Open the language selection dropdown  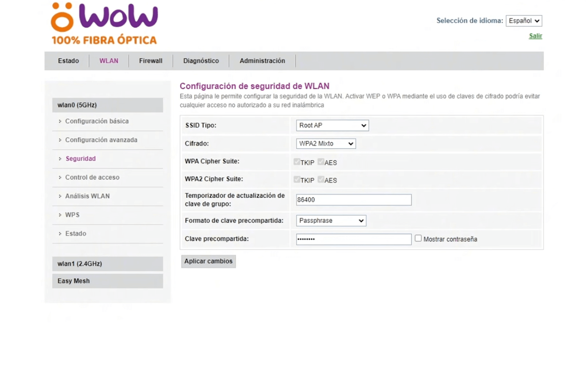[x=524, y=21]
